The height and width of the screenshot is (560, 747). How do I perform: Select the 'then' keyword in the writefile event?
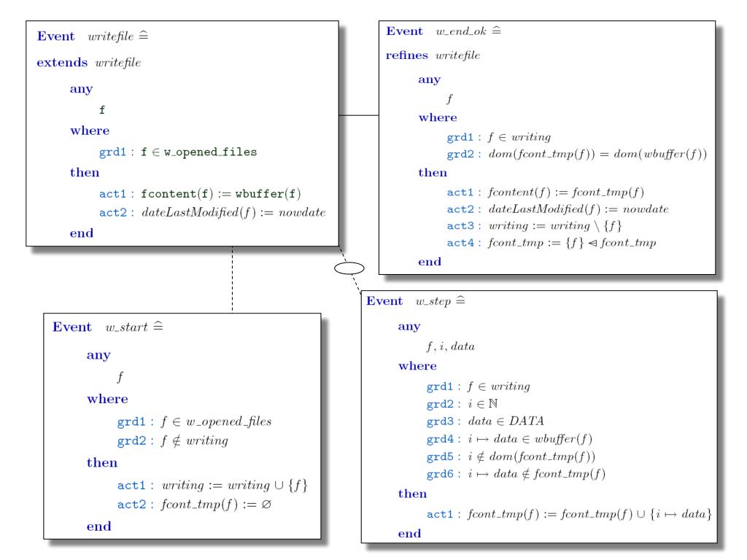pyautogui.click(x=85, y=172)
